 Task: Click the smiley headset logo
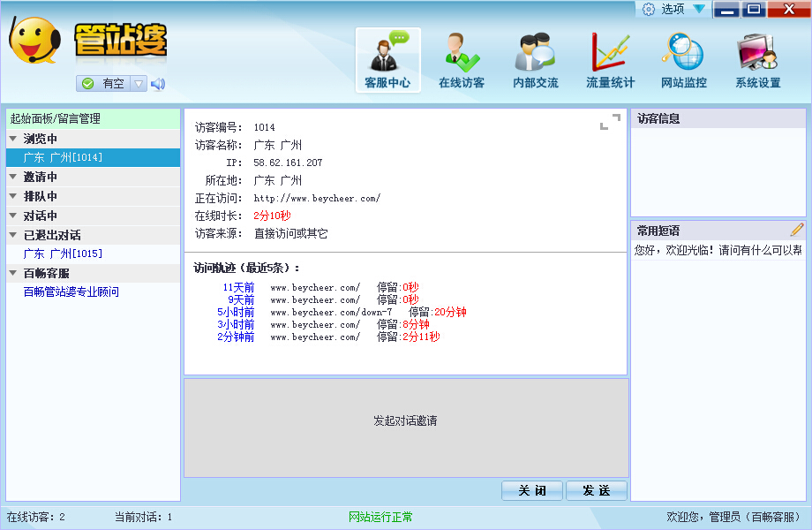click(x=34, y=41)
